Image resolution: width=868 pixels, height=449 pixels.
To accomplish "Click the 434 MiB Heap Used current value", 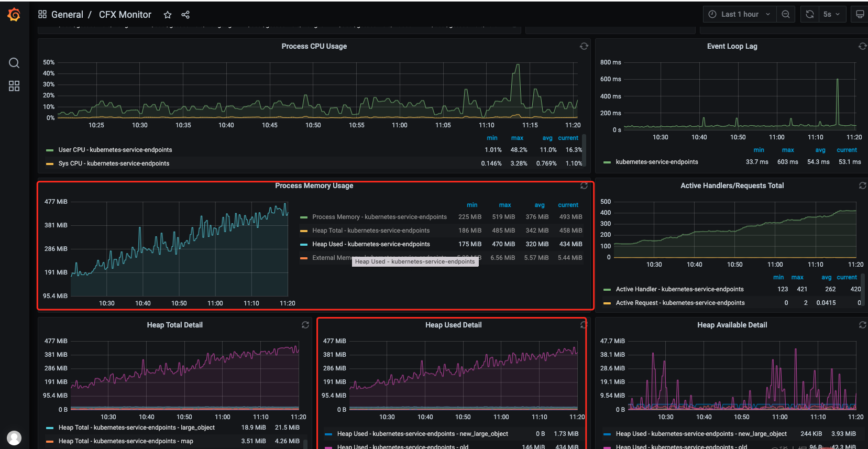I will 570,244.
